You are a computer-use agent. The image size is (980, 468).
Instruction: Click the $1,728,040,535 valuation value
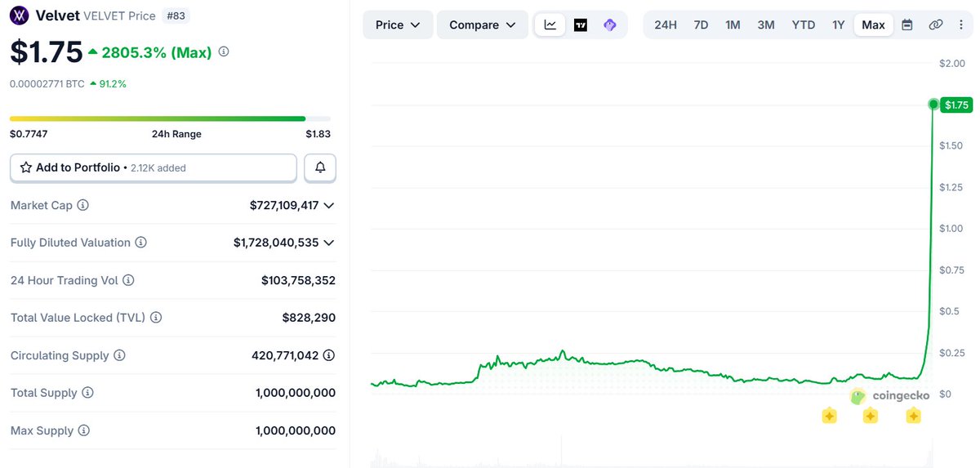[276, 243]
